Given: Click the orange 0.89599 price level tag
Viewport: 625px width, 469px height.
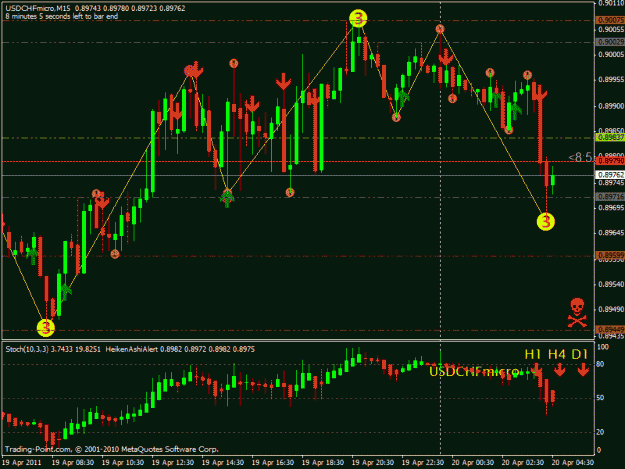Looking at the screenshot, I should pos(610,255).
